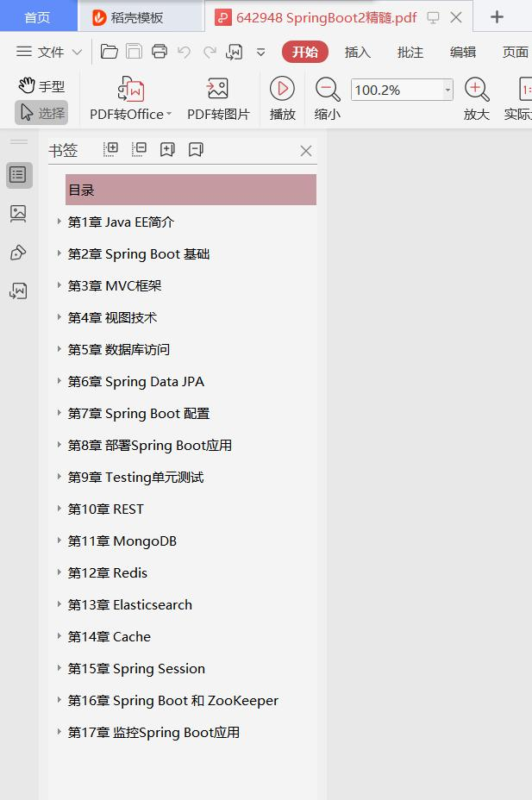
Task: Expand 第5章 数据库访问 arrow
Action: pos(59,349)
